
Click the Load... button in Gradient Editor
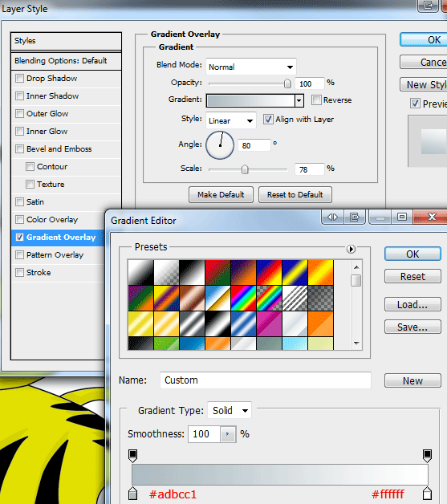point(412,304)
